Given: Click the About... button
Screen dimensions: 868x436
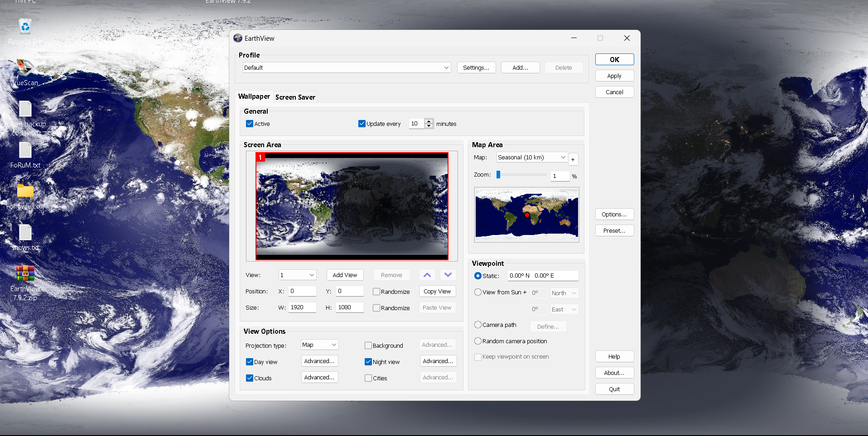Looking at the screenshot, I should coord(614,373).
